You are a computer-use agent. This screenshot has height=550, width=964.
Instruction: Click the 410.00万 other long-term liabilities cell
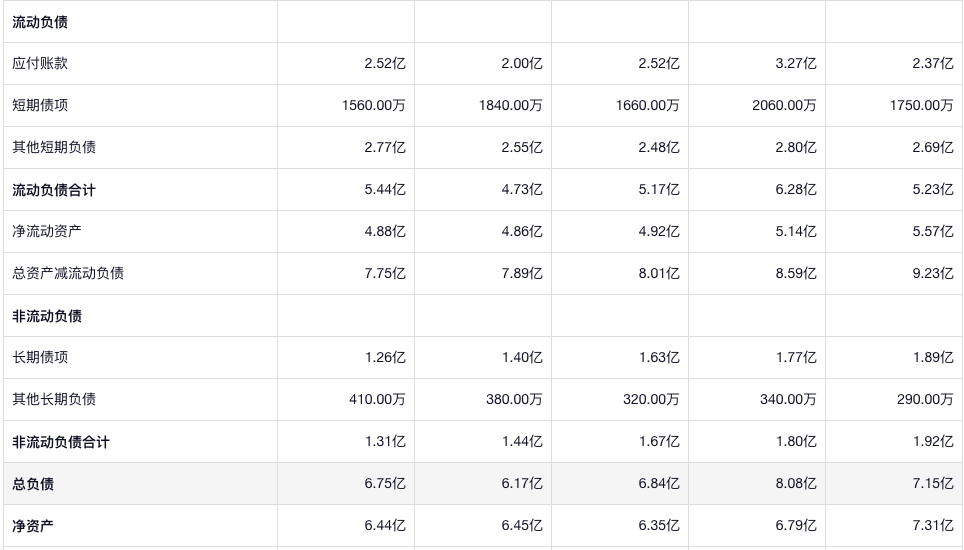[x=377, y=399]
